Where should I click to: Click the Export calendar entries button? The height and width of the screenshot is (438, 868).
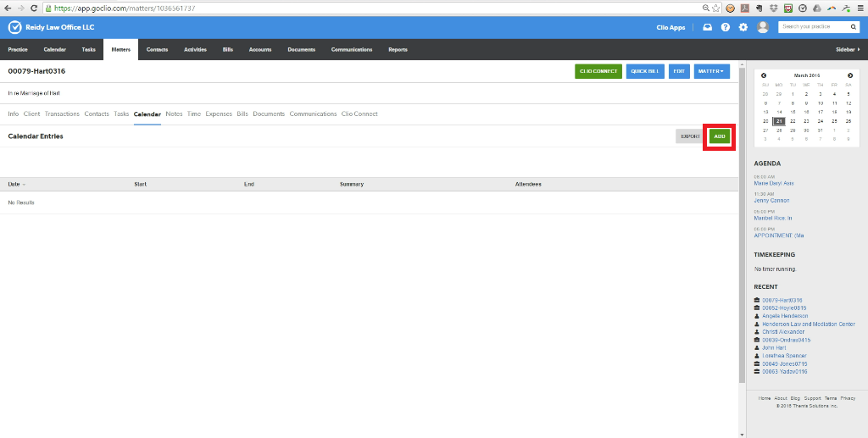pyautogui.click(x=690, y=136)
